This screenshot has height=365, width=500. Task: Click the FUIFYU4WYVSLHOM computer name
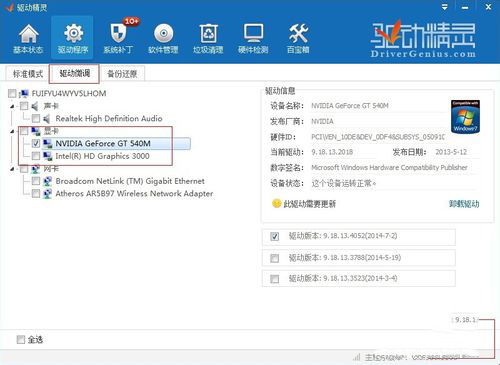click(69, 94)
